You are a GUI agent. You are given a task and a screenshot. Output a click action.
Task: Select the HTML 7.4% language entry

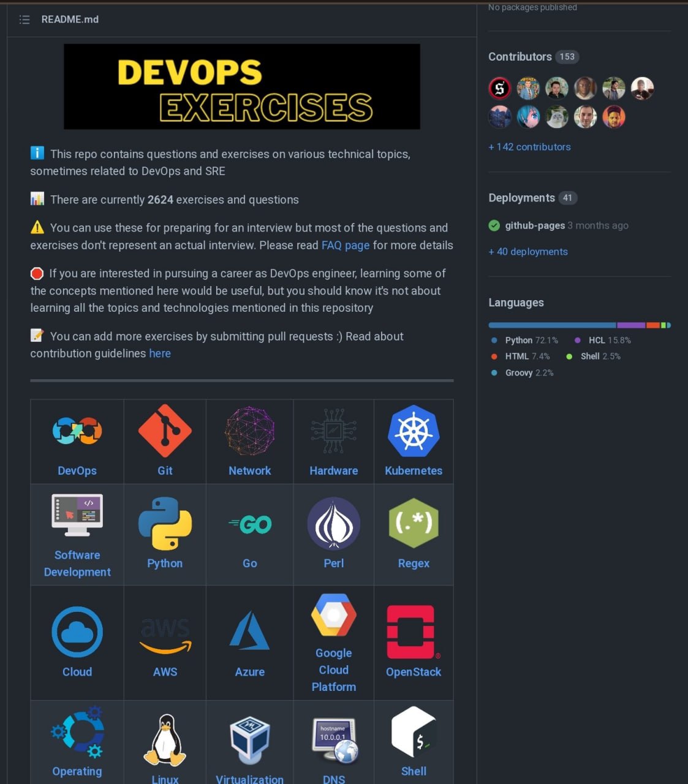pos(520,356)
